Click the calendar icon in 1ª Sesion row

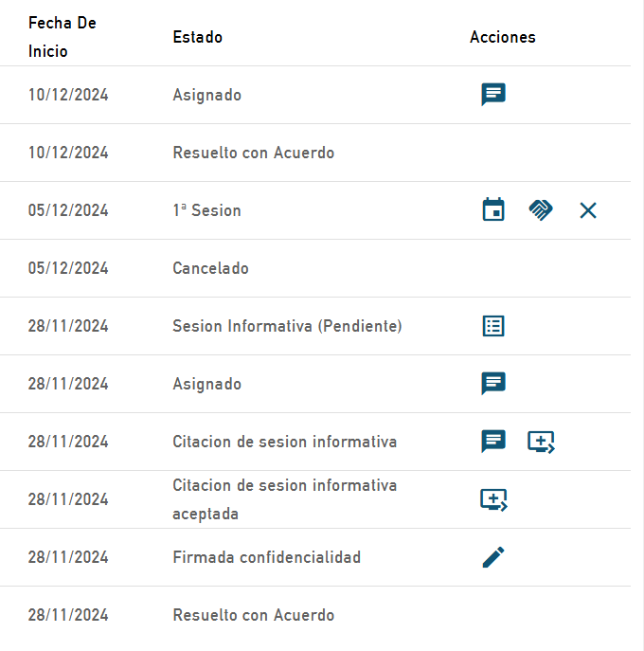click(x=493, y=210)
